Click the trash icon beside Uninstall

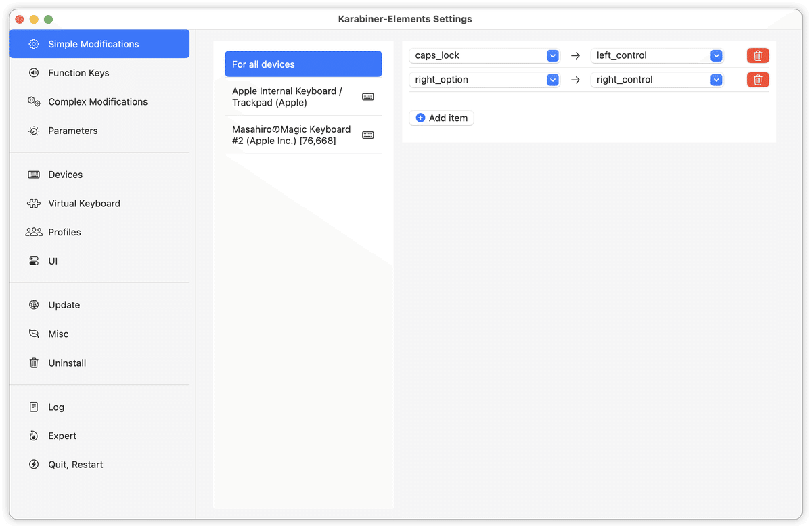(34, 363)
